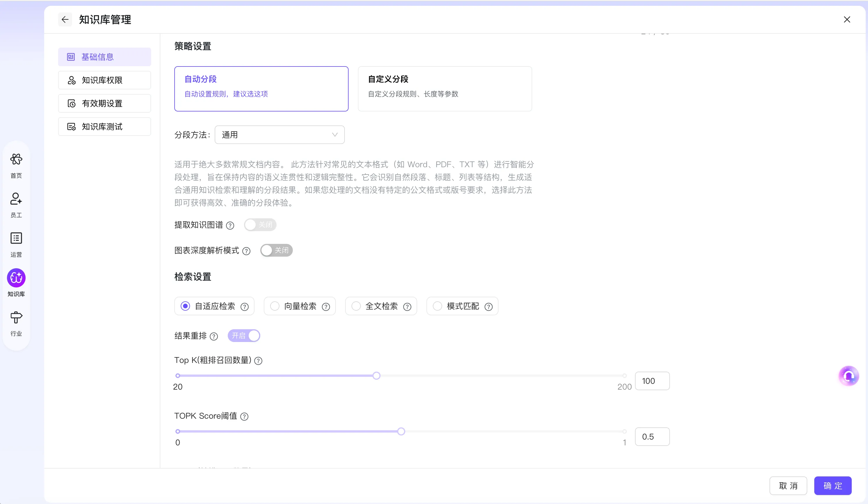Select the 知识库 brain icon in sidebar

(16, 278)
